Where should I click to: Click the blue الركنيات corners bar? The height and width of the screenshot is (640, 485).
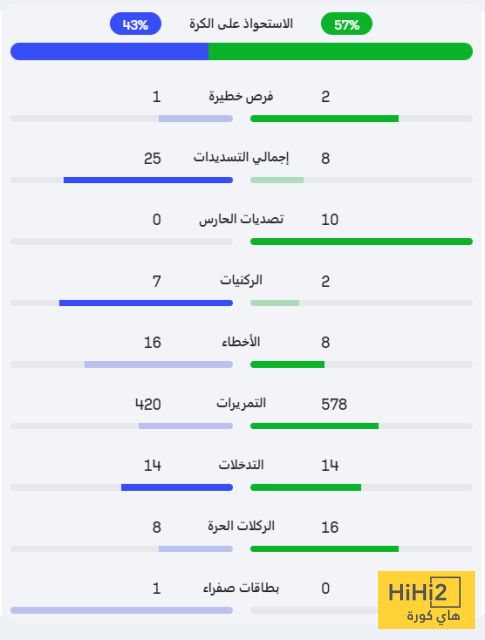point(146,303)
